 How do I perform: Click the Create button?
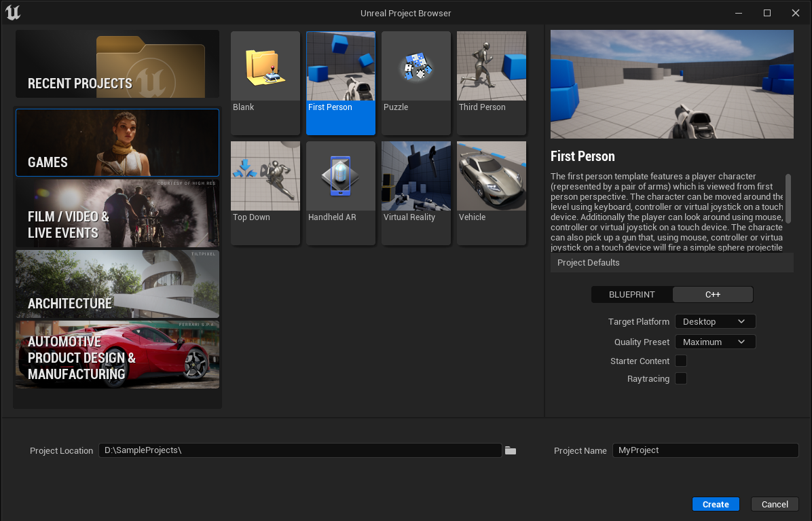click(x=716, y=504)
